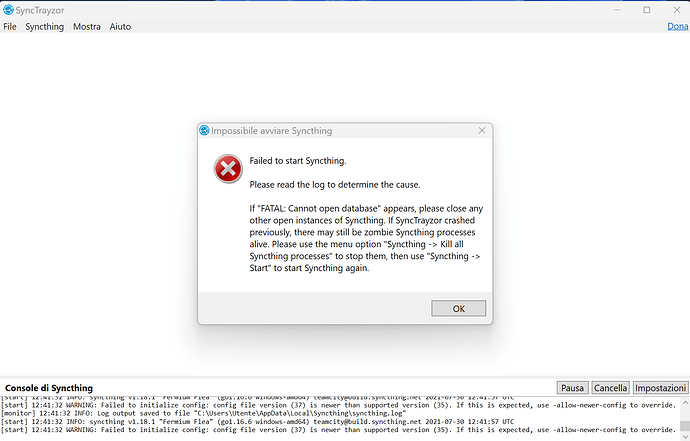Open the Mostra menu
690x441 pixels.
(x=87, y=27)
